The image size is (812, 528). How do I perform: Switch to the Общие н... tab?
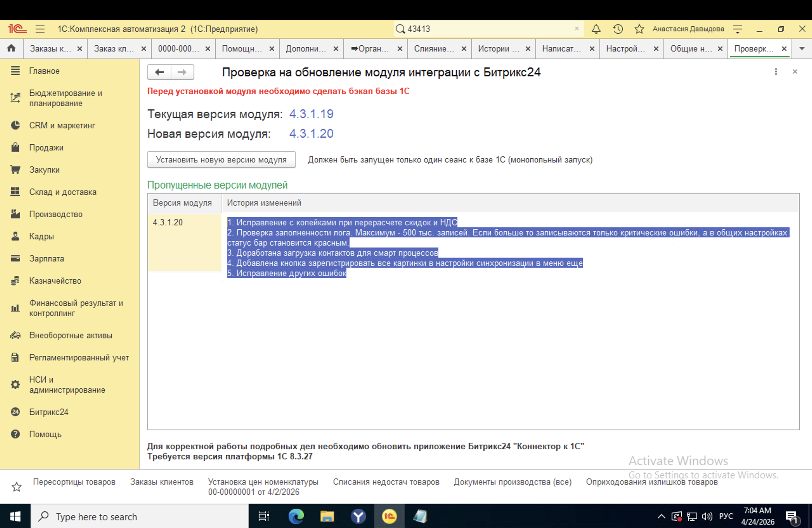click(x=691, y=49)
